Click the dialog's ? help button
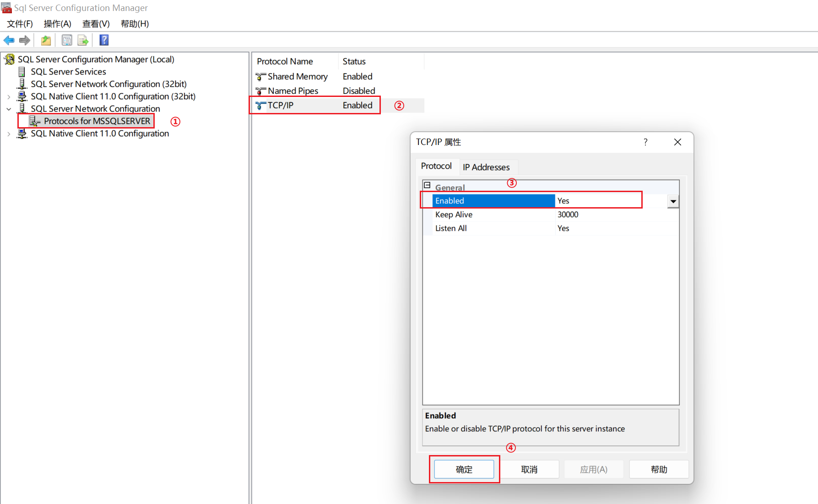818x504 pixels. (x=645, y=142)
